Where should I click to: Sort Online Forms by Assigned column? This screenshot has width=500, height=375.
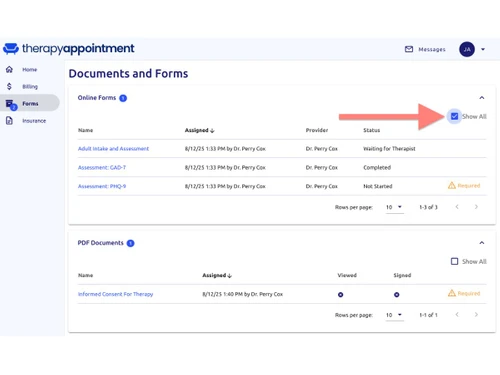[x=199, y=130]
